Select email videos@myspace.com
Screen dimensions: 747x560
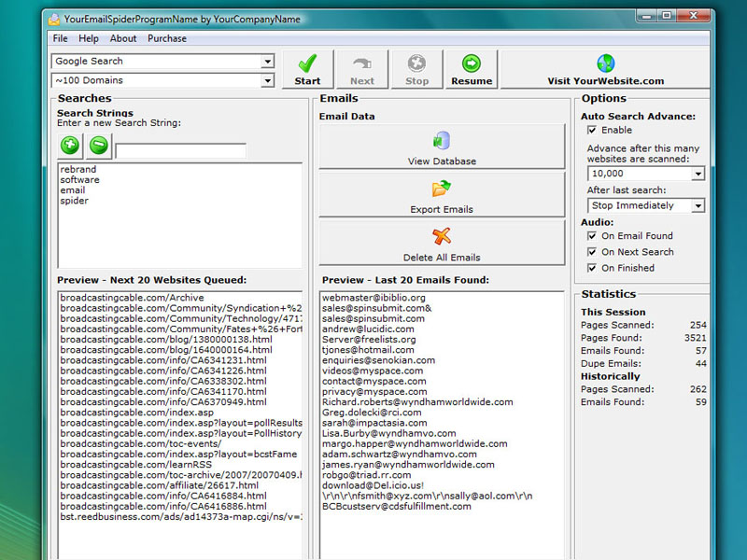pyautogui.click(x=372, y=371)
